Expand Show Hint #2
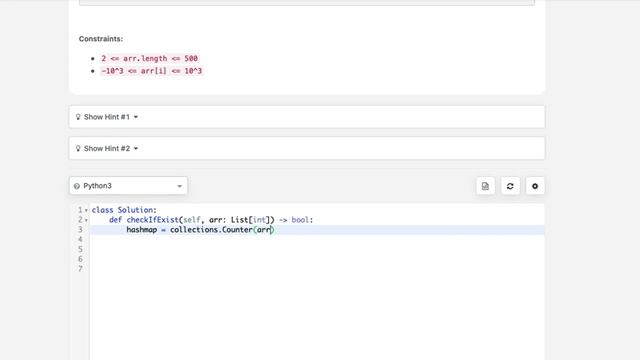The image size is (640, 360). click(x=307, y=148)
